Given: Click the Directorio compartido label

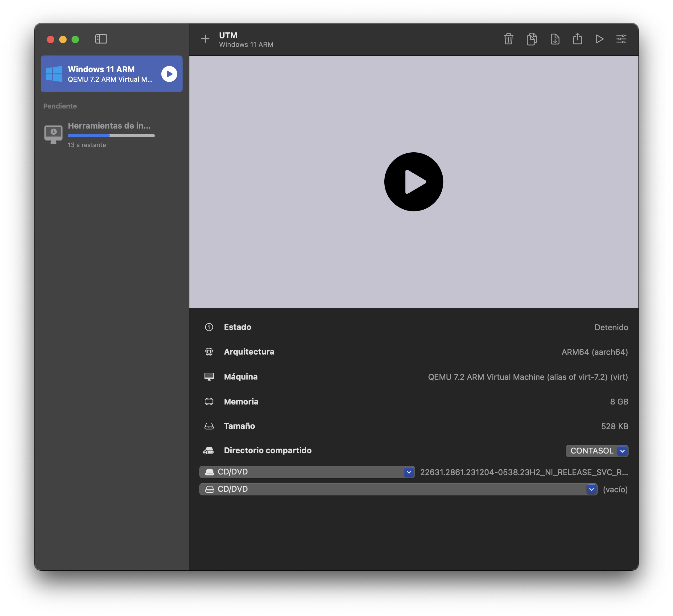Looking at the screenshot, I should (x=268, y=450).
